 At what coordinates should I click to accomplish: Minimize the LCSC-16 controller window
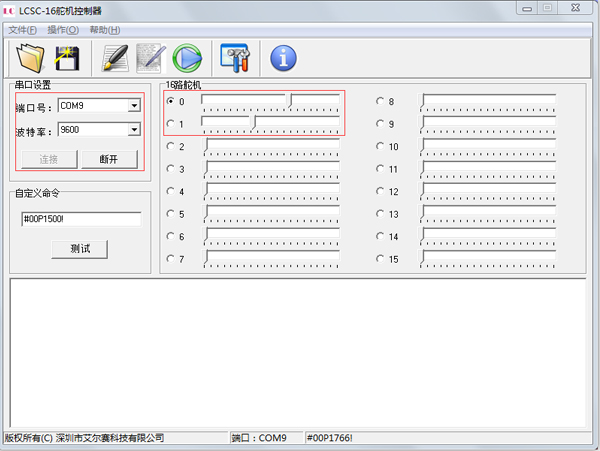[527, 8]
